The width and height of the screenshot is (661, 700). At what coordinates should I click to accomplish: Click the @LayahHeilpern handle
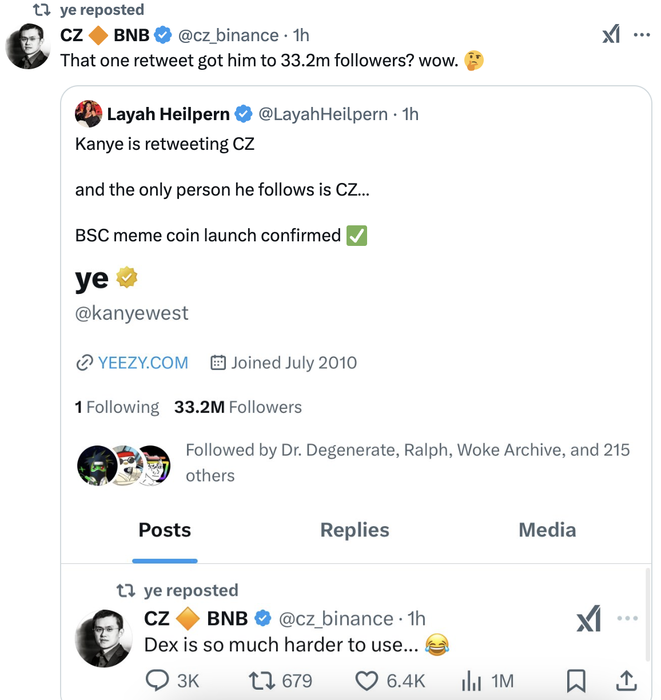pos(323,114)
